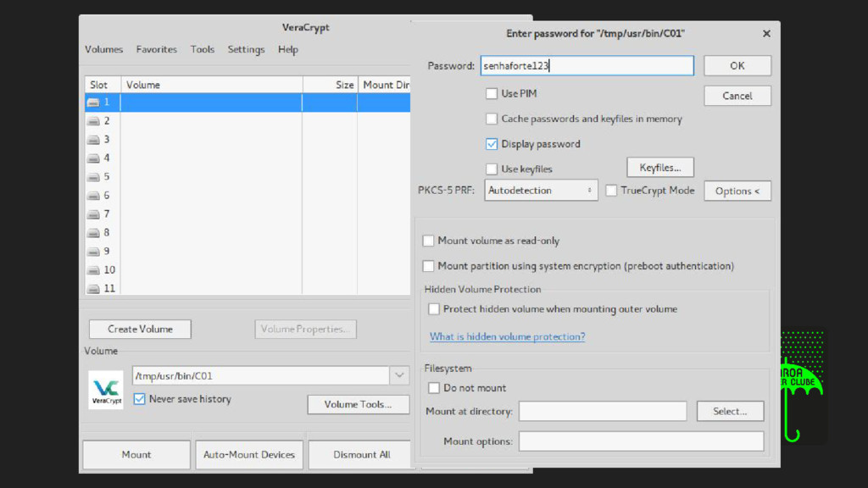Image resolution: width=868 pixels, height=488 pixels.
Task: Check the Do not mount option
Action: [434, 388]
